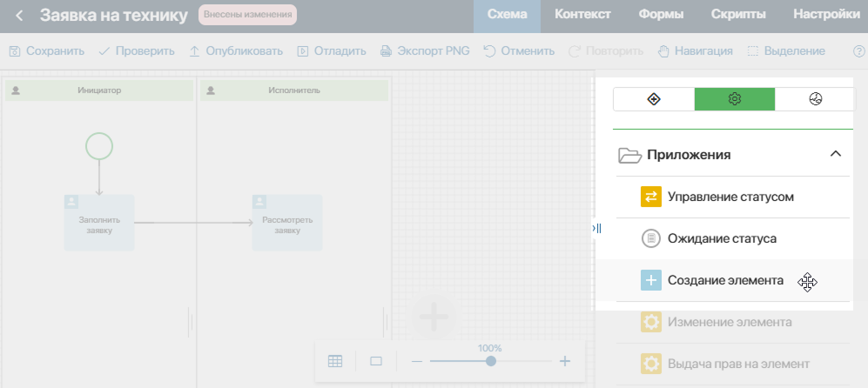Go back using the left arrow
The width and height of the screenshot is (868, 388).
pos(19,16)
